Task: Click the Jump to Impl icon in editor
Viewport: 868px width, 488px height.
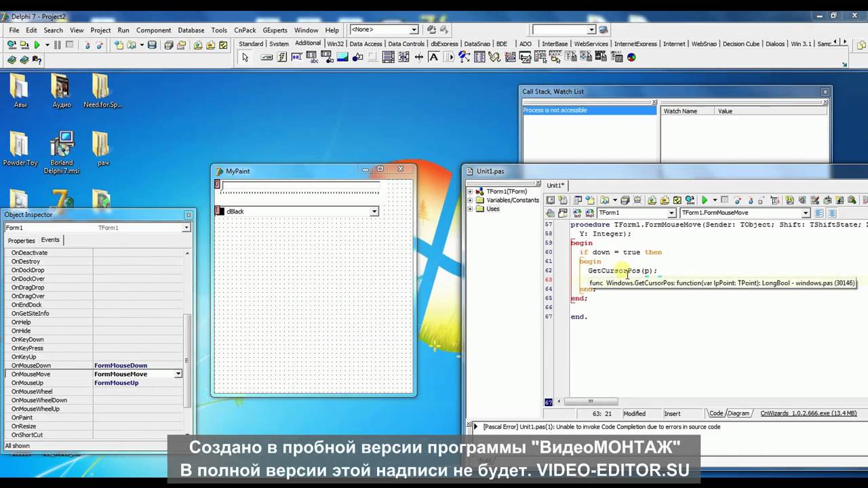Action: pyautogui.click(x=590, y=213)
